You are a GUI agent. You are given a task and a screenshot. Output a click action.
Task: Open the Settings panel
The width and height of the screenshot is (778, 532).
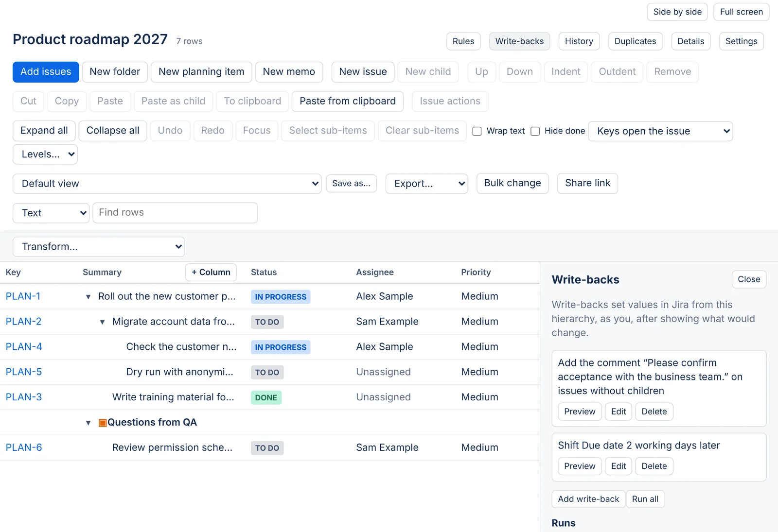[x=741, y=41]
